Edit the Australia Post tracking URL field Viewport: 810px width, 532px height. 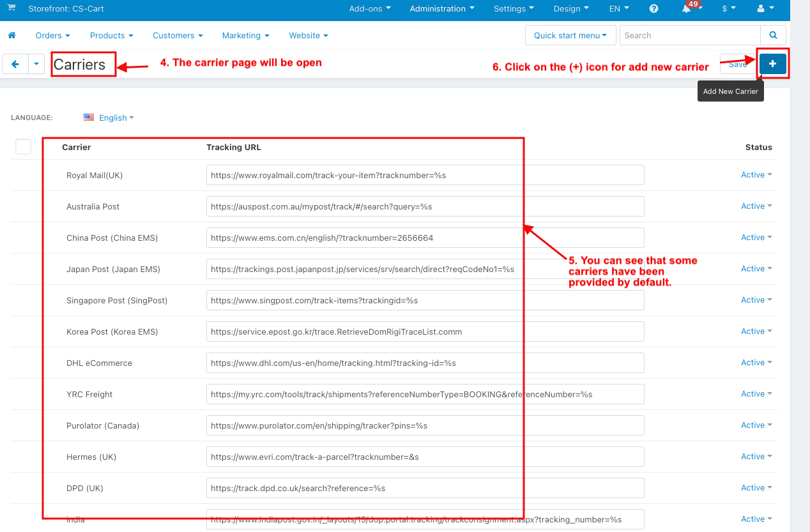pyautogui.click(x=425, y=206)
